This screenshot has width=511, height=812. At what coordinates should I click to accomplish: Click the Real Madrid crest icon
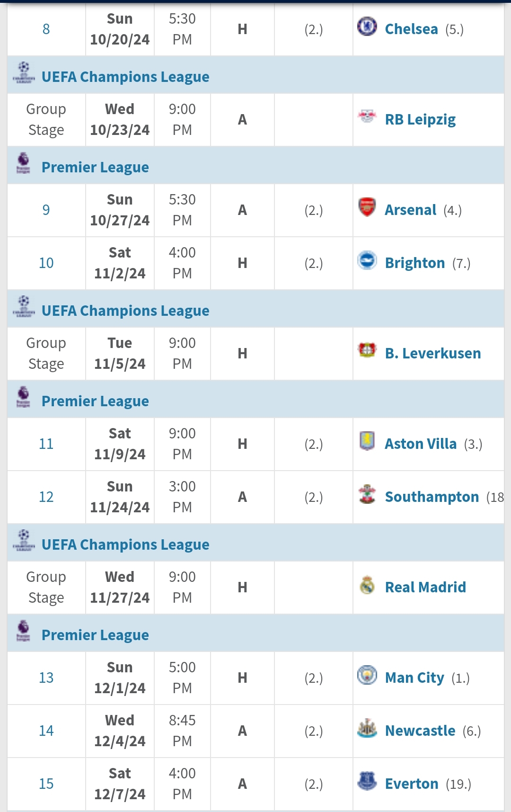tap(367, 584)
